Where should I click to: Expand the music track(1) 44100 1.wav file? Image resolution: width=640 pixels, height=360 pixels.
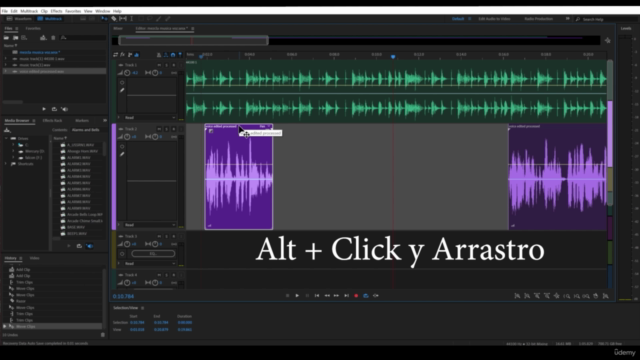click(6, 59)
